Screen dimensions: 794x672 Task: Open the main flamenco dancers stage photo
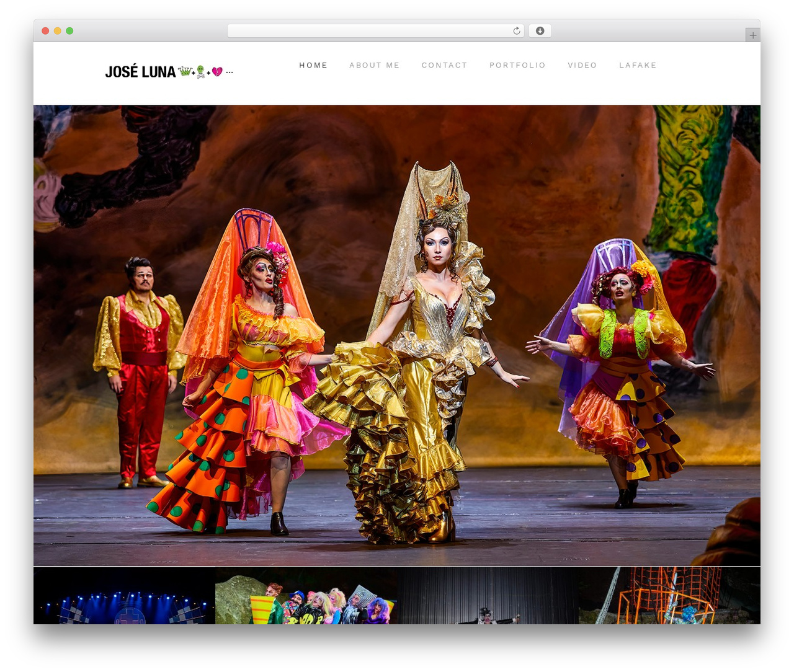pyautogui.click(x=397, y=335)
